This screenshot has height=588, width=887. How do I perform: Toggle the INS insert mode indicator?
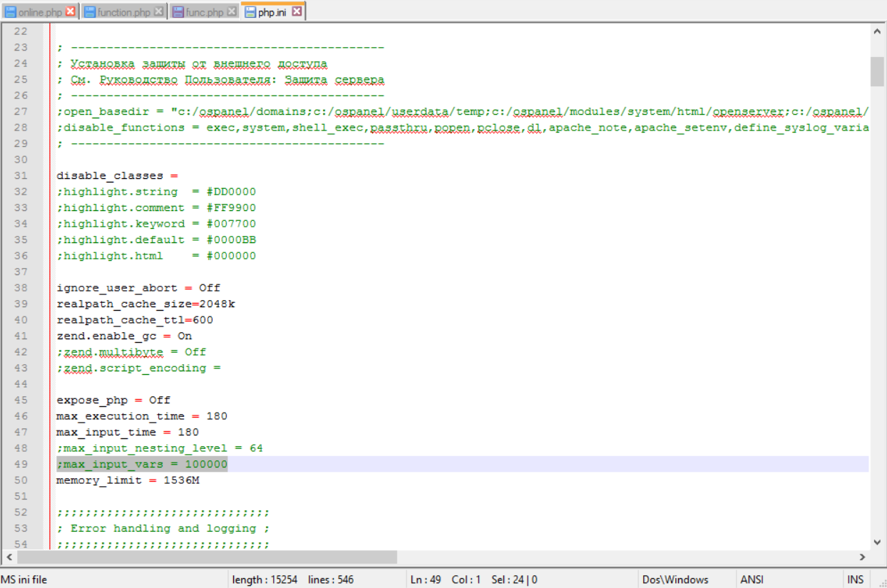(856, 579)
